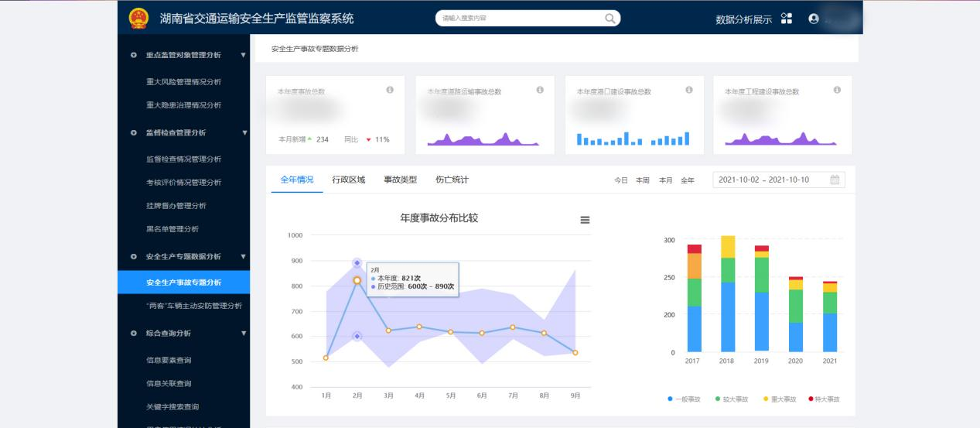Viewport: 980px width, 428px height.
Task: Click info icon on 本年度道路运输事故总数 card
Action: [x=540, y=91]
